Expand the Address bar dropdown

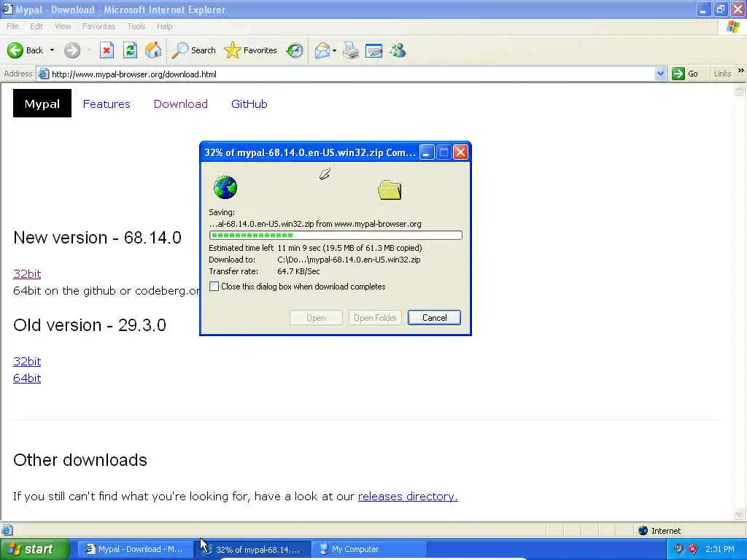click(659, 74)
